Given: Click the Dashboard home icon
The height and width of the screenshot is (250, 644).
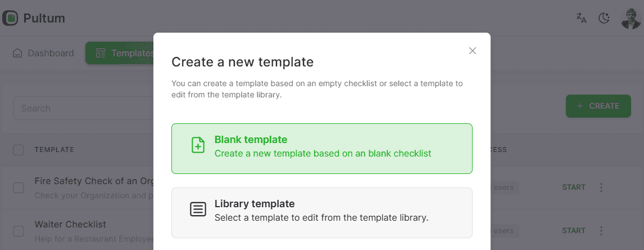Looking at the screenshot, I should [x=17, y=53].
